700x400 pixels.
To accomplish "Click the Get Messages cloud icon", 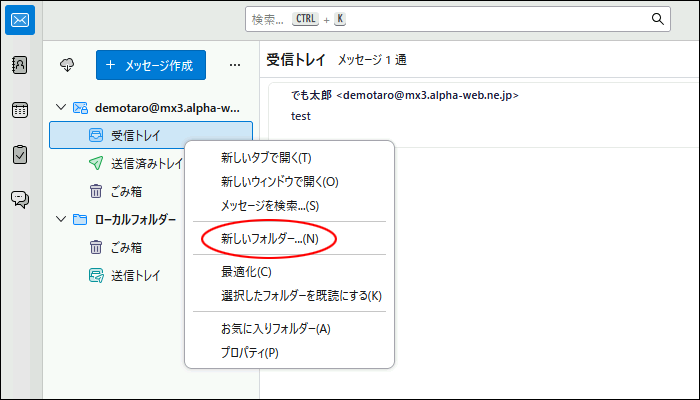I will pos(68,65).
